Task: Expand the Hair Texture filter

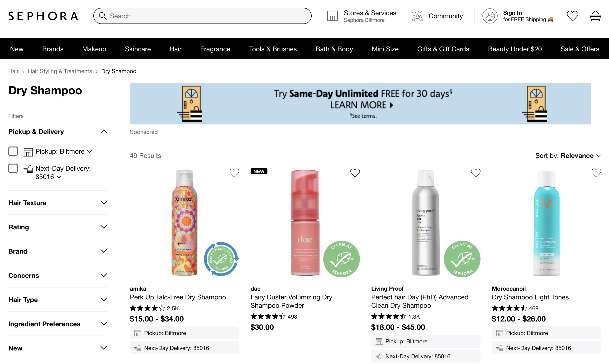Action: (x=57, y=203)
